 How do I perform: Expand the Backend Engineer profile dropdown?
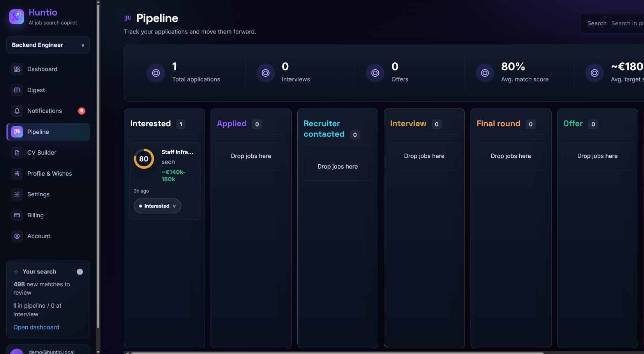click(48, 45)
